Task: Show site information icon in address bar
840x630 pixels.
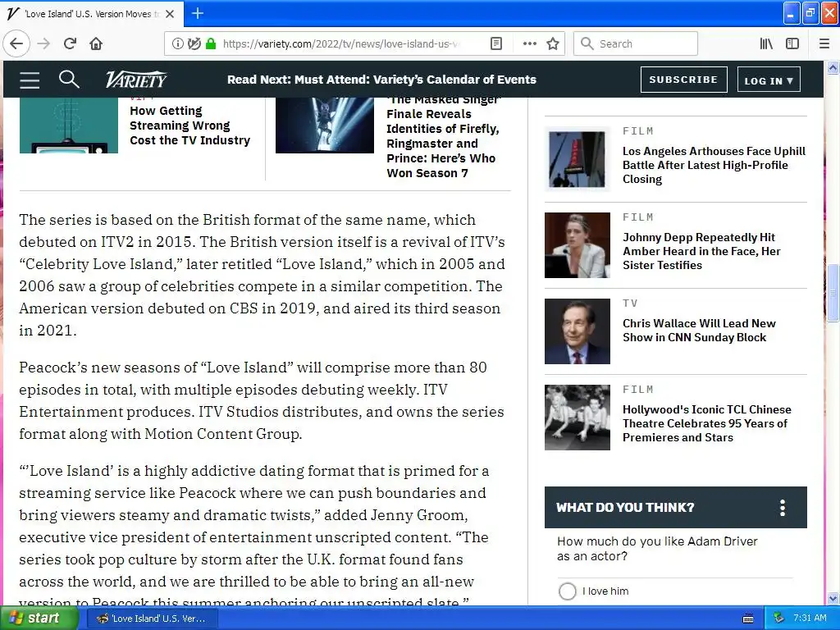Action: (177, 44)
